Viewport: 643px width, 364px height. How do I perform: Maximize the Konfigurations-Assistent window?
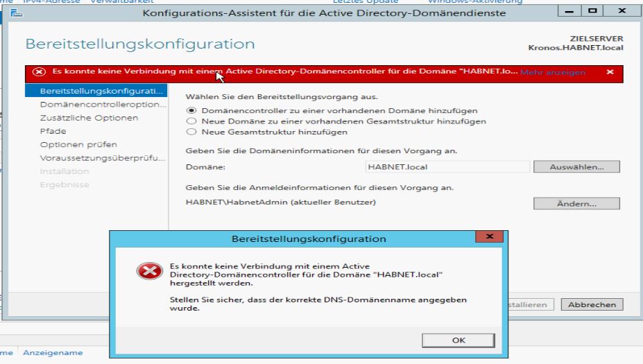coord(592,11)
